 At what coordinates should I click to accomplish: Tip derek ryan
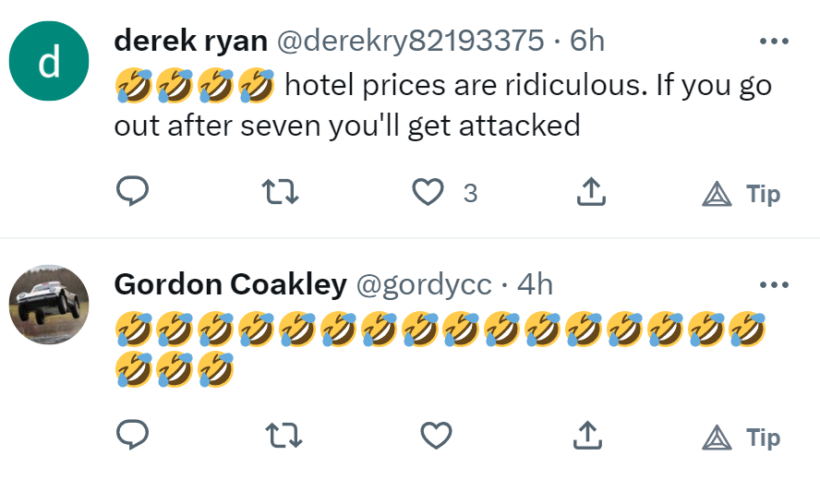point(741,193)
